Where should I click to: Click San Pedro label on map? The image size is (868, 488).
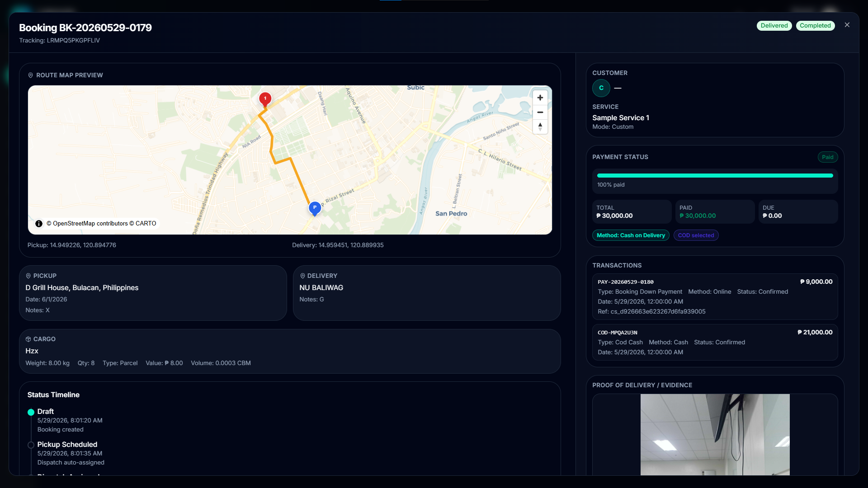click(x=451, y=214)
